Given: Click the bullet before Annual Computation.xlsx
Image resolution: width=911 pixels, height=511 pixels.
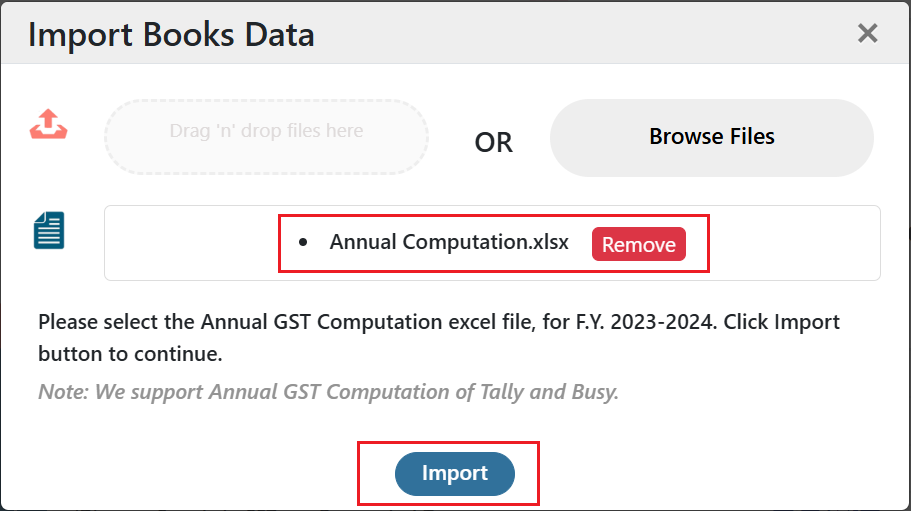Looking at the screenshot, I should [x=303, y=243].
